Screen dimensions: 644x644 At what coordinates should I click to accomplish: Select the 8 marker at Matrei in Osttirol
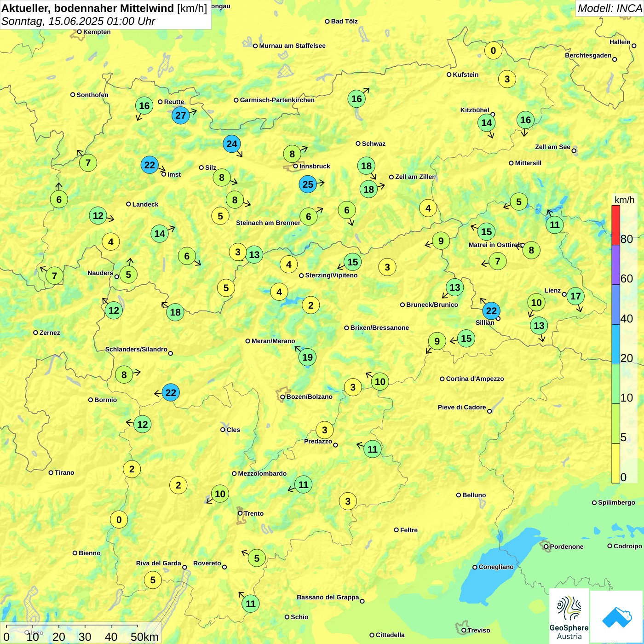531,250
